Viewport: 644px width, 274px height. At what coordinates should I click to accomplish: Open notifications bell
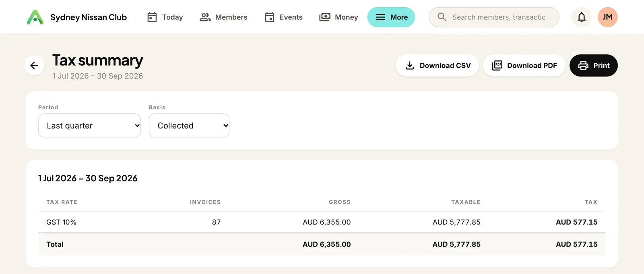pos(582,17)
